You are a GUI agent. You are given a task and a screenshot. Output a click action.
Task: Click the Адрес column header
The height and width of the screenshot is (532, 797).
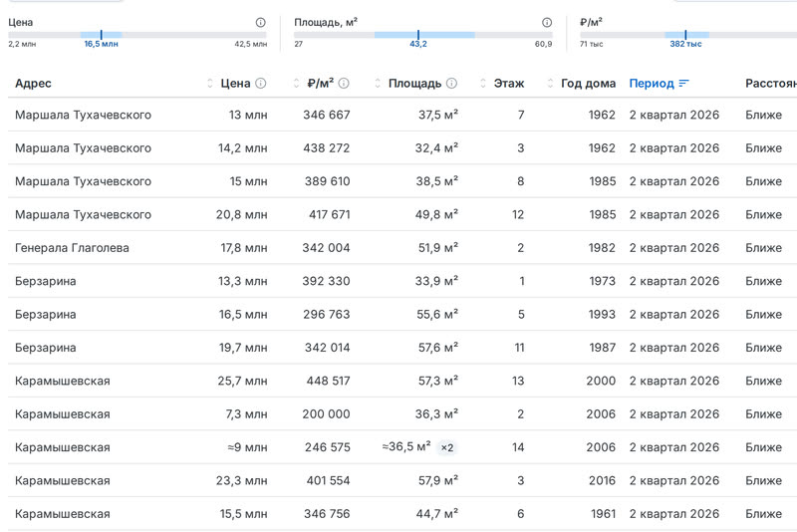(33, 84)
